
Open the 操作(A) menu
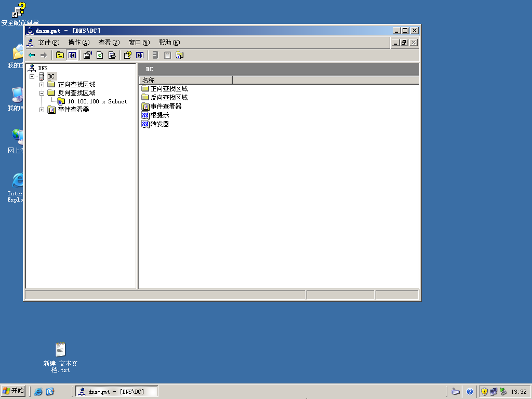point(79,43)
